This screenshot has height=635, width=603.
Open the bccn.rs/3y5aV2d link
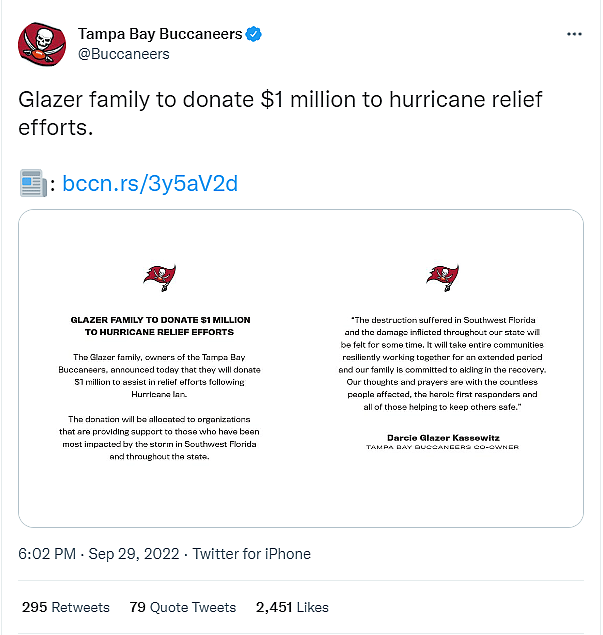point(150,184)
